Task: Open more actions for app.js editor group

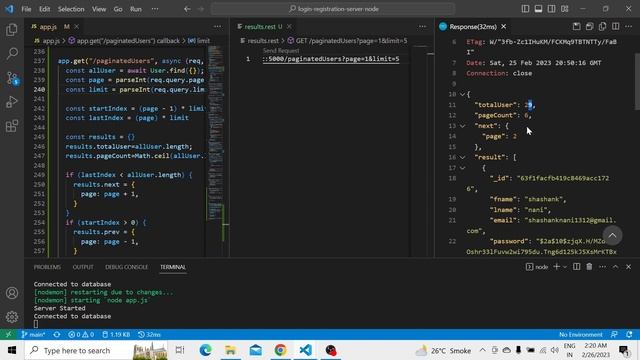Action: coord(218,27)
